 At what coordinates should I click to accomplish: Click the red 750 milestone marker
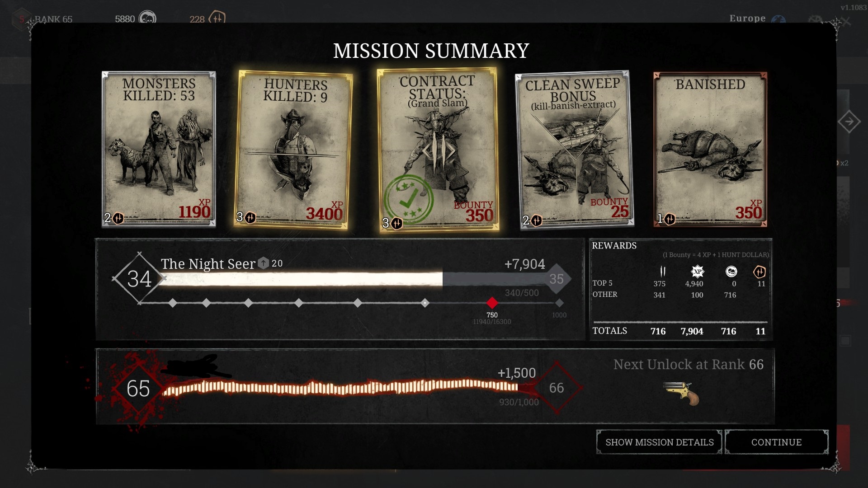(492, 303)
